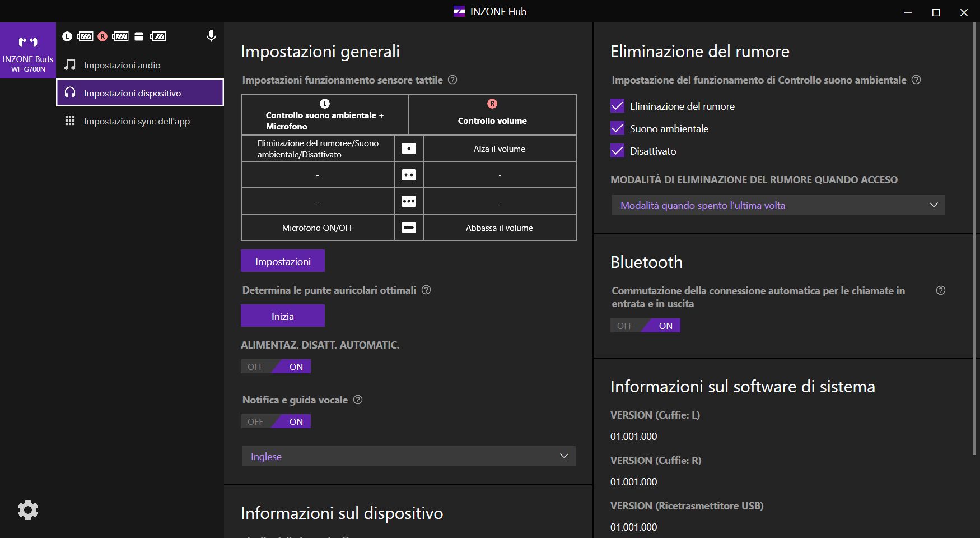Click the microphone status icon
The image size is (980, 538).
(x=211, y=36)
